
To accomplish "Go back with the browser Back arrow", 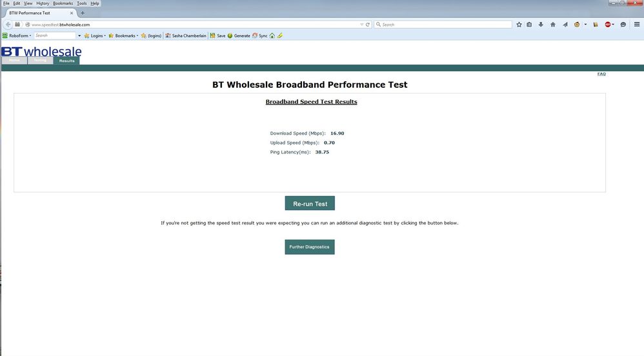I will [x=8, y=25].
